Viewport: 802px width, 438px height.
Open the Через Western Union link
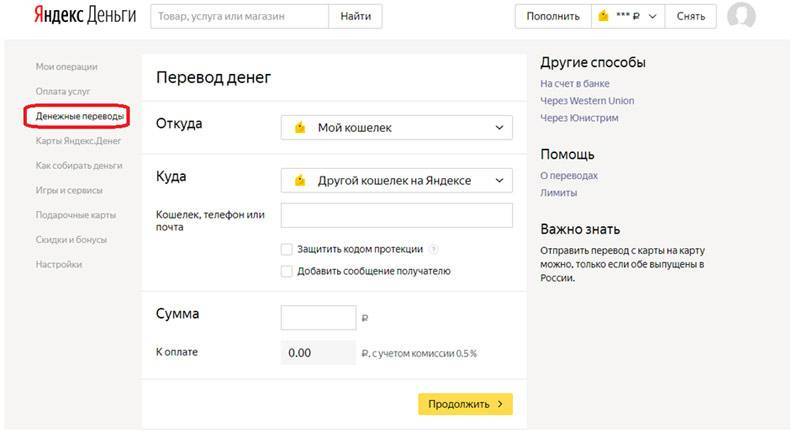[x=587, y=101]
